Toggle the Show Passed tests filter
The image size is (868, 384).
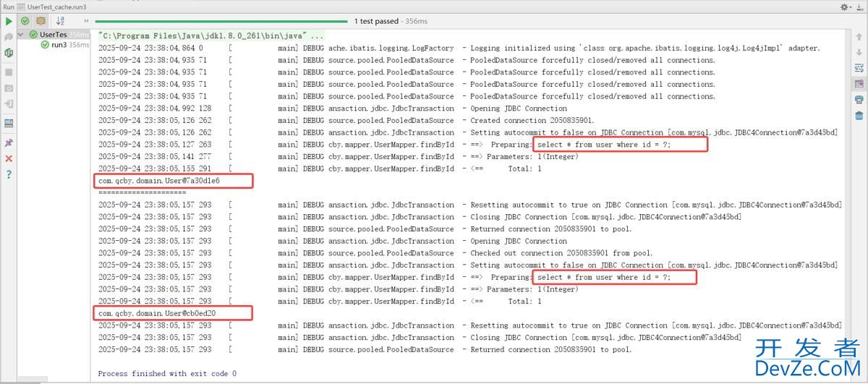25,22
